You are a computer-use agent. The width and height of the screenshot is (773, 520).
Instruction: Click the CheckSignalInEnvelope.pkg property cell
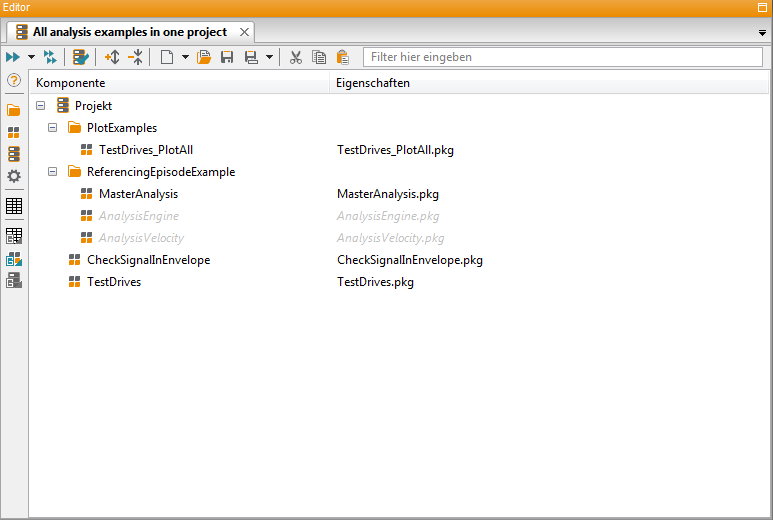click(410, 260)
